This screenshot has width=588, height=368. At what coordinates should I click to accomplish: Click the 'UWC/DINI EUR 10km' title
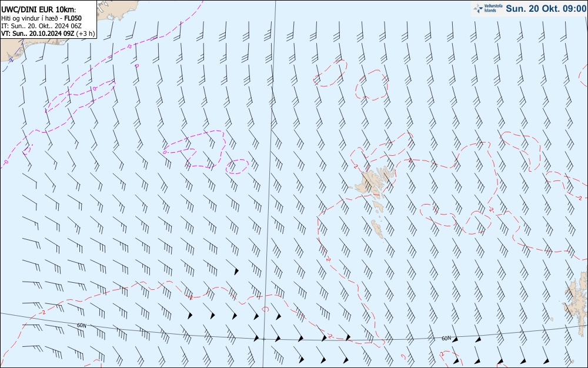tap(39, 10)
